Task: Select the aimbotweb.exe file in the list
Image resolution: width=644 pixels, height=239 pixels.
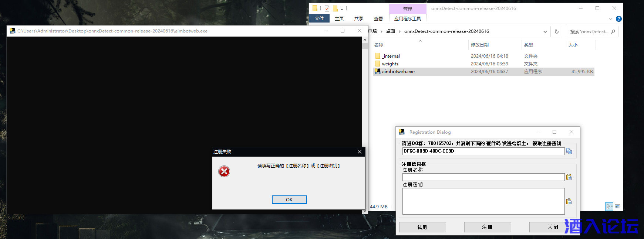Action: coord(398,72)
